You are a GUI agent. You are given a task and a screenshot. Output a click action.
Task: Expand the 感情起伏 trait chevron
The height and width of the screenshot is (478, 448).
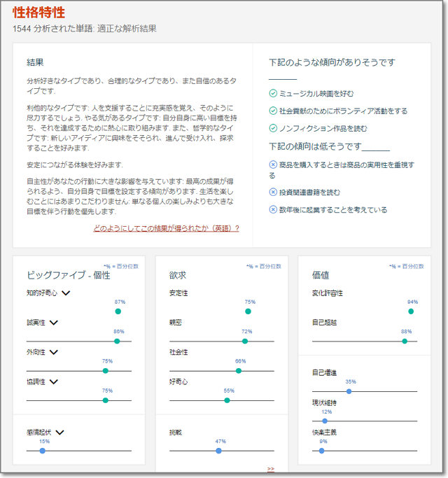coord(59,433)
